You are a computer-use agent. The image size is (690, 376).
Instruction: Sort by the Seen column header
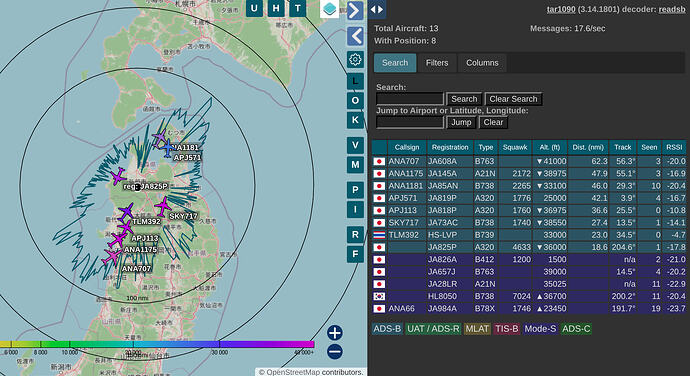[649, 147]
